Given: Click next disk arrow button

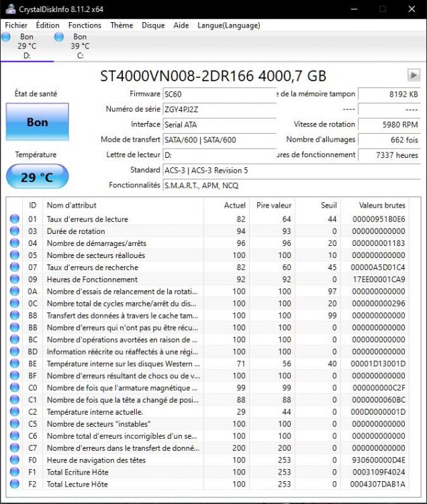Looking at the screenshot, I should pyautogui.click(x=413, y=75).
